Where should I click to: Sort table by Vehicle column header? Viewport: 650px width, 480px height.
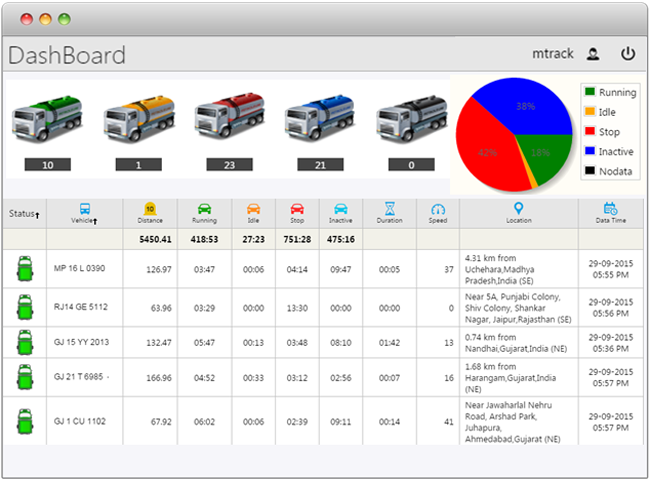84,214
